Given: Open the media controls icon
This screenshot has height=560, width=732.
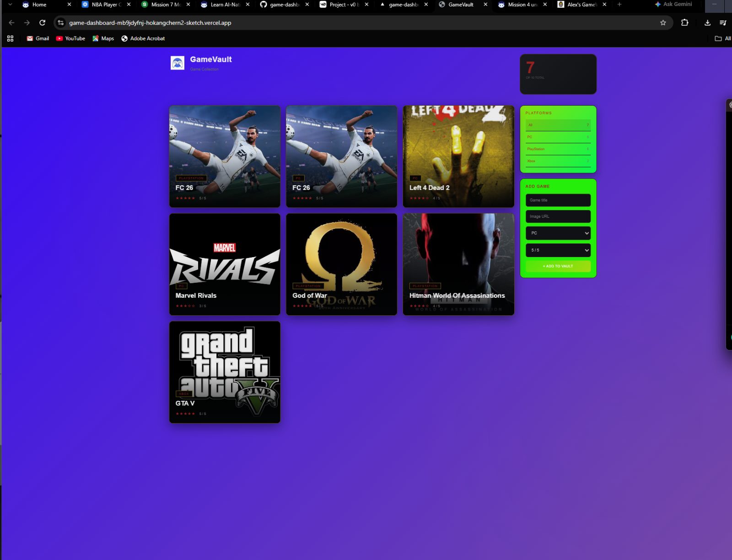Looking at the screenshot, I should pyautogui.click(x=723, y=22).
